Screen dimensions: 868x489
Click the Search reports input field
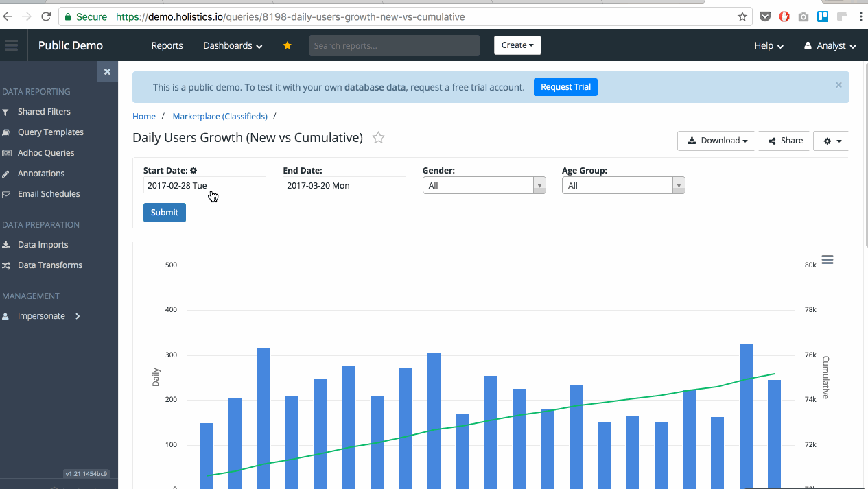[x=394, y=46]
